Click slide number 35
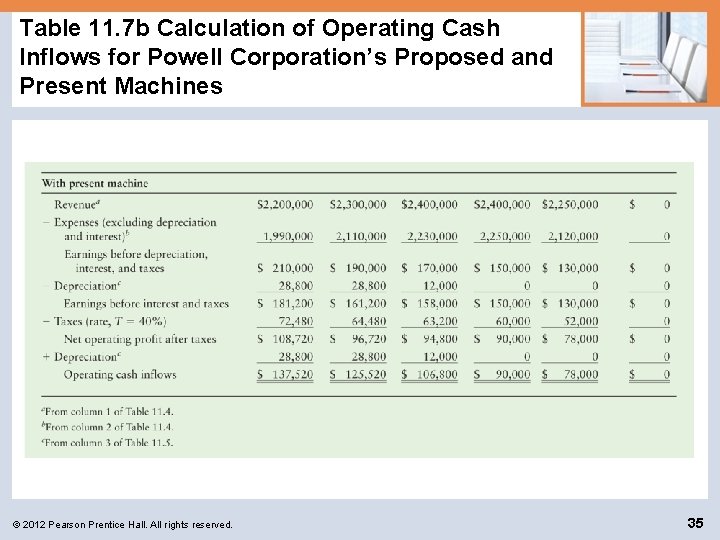720x540 pixels. 695,523
